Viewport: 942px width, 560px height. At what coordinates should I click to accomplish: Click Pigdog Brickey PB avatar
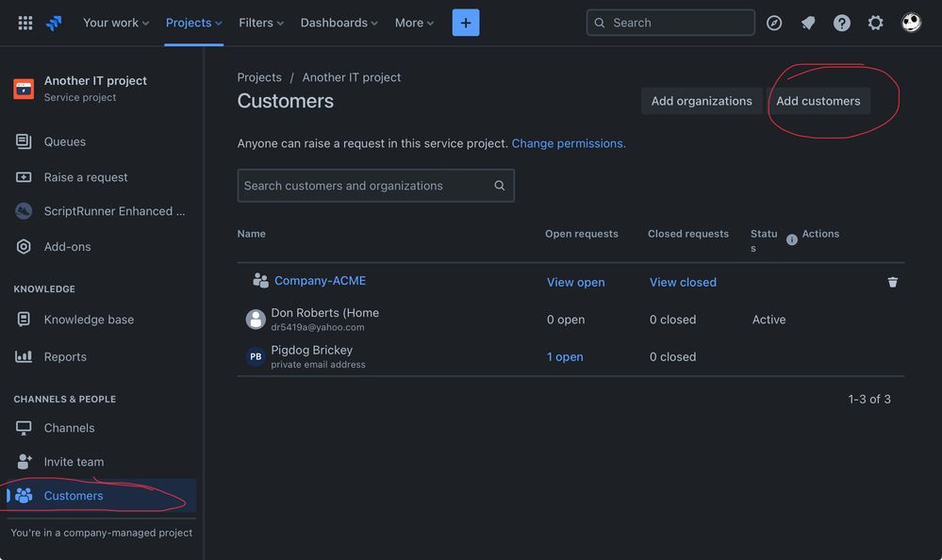[256, 356]
